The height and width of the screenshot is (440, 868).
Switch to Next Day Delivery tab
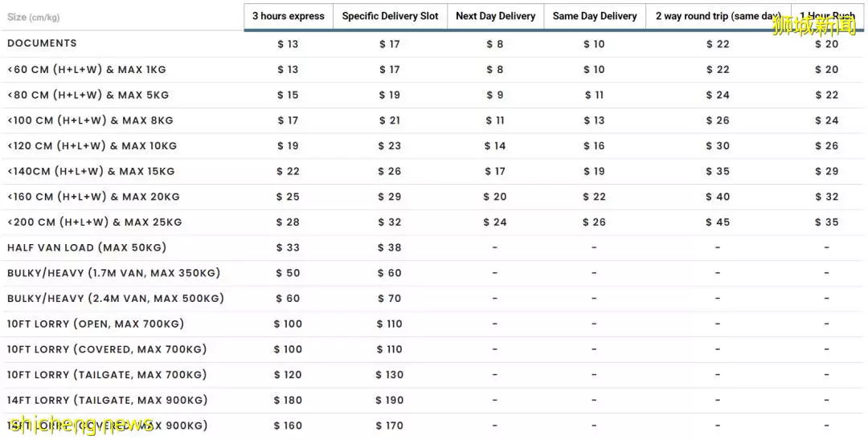(x=495, y=17)
